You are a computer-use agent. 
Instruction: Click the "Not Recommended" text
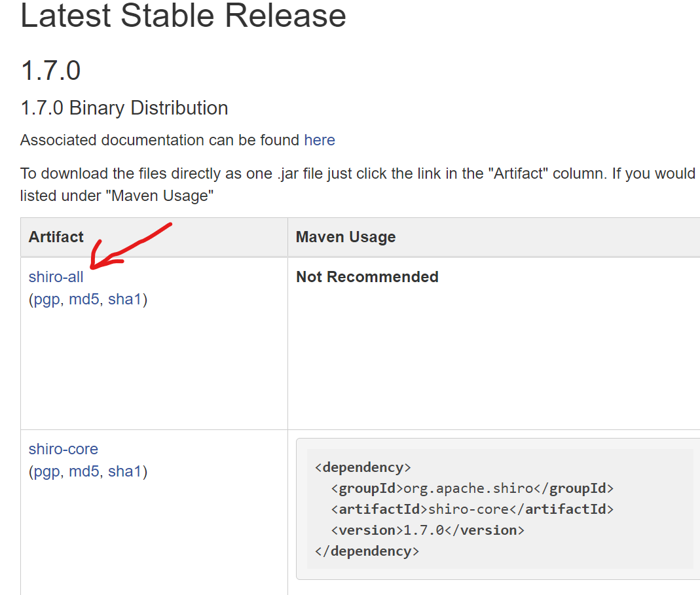click(x=367, y=277)
